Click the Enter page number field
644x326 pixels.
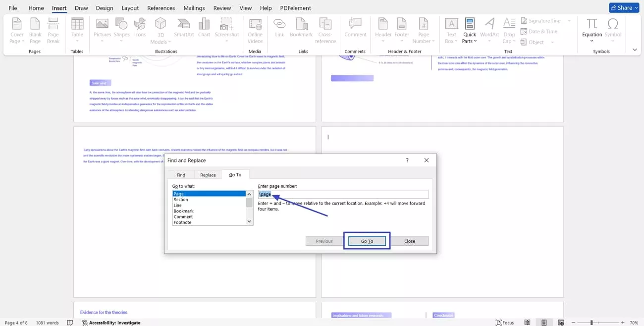[x=343, y=194]
